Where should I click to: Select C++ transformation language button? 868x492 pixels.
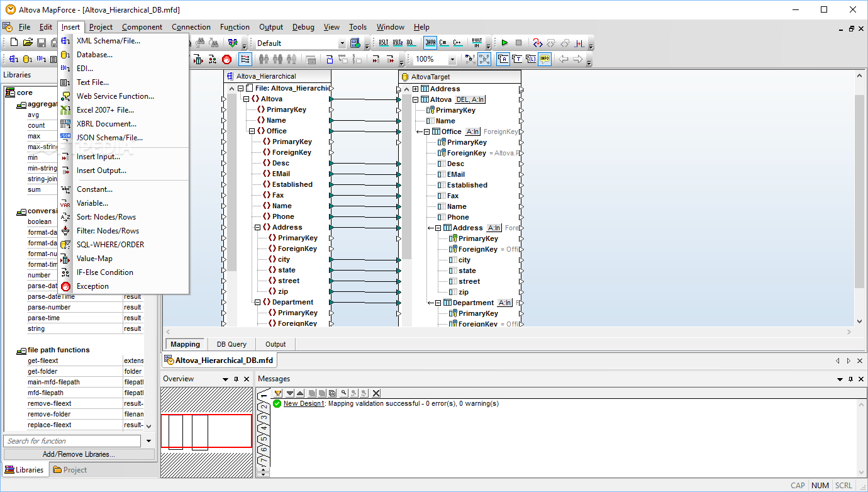457,43
